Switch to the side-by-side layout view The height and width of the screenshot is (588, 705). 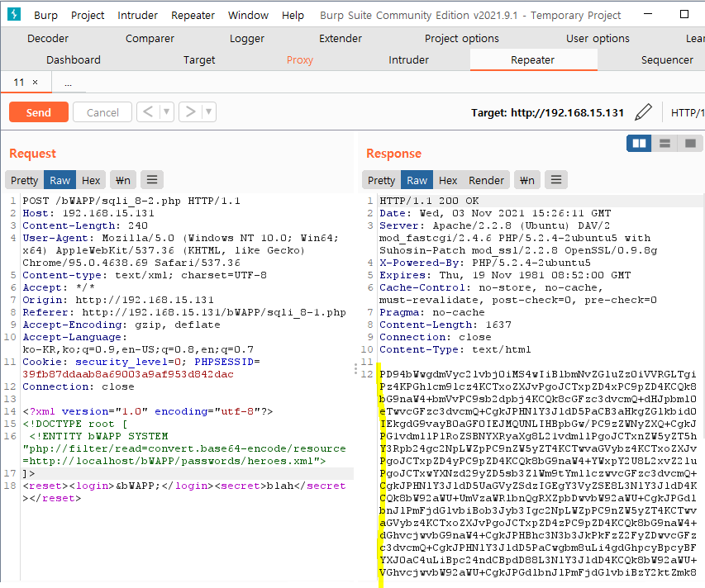point(639,144)
